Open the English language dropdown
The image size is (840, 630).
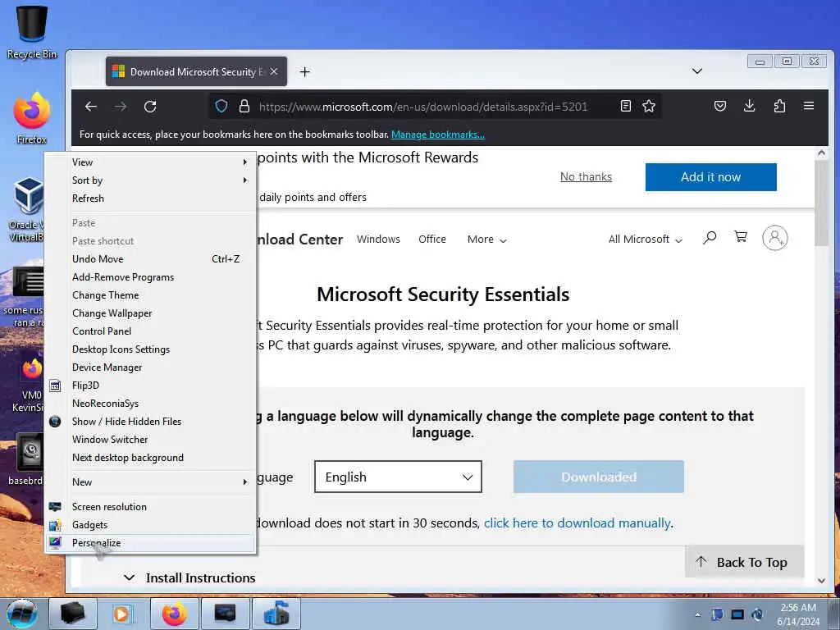398,477
